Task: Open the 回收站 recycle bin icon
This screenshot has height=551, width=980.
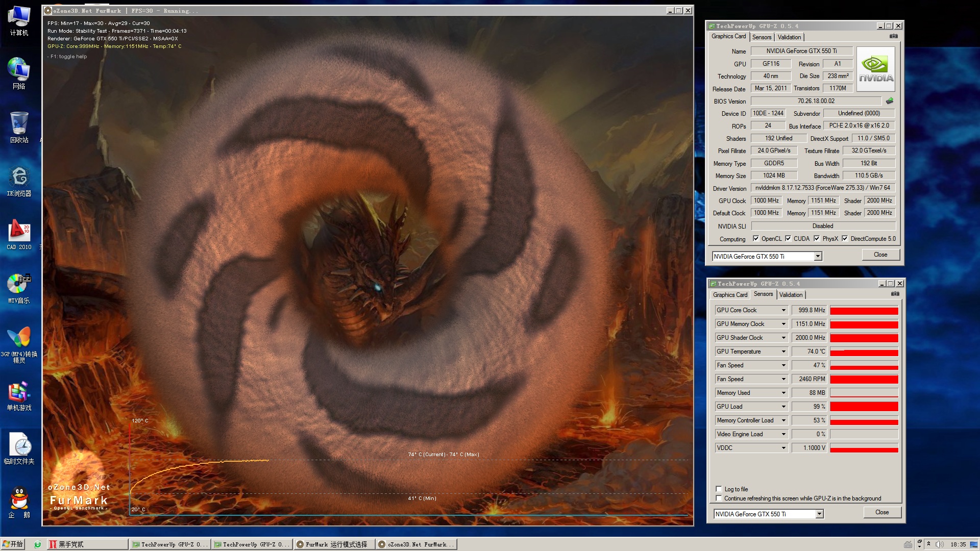Action: pos(19,128)
